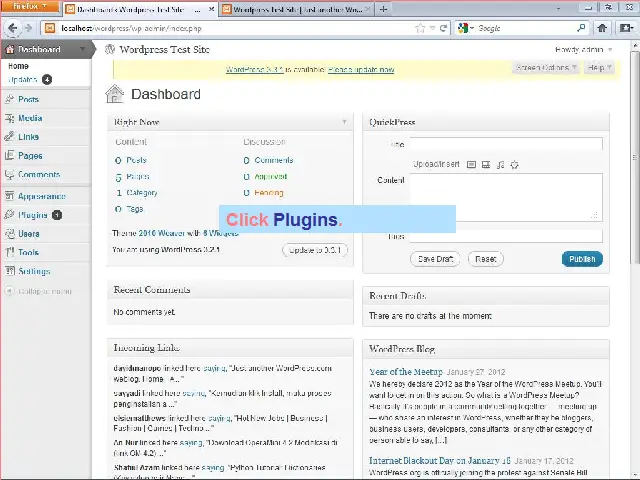Click into the QuickPress Title field
This screenshot has width=640, height=480.
[506, 144]
